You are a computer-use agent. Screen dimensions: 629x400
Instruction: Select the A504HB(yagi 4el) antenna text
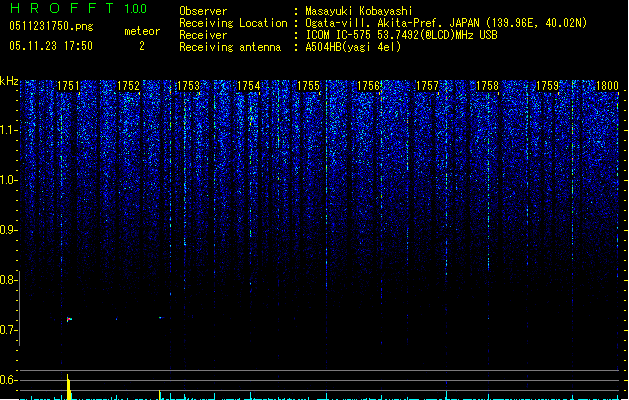353,46
